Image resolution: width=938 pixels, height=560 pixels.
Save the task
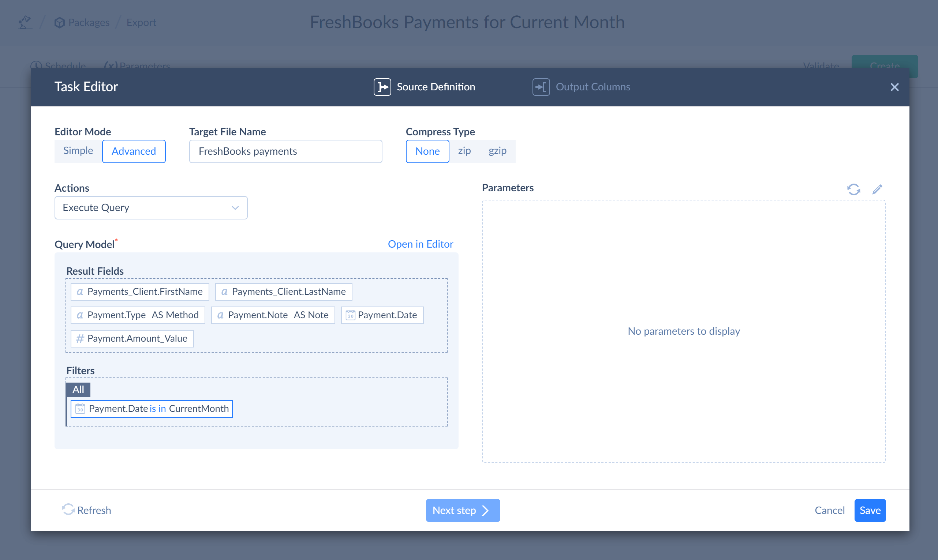870,511
